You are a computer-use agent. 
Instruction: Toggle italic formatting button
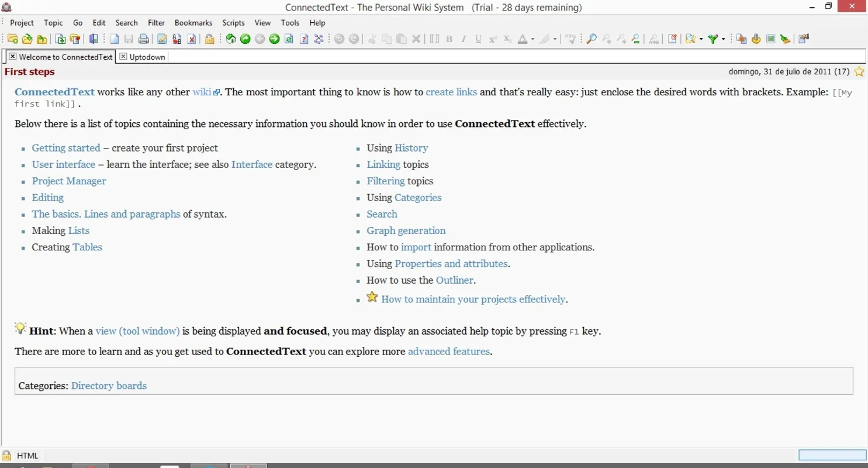[x=464, y=39]
